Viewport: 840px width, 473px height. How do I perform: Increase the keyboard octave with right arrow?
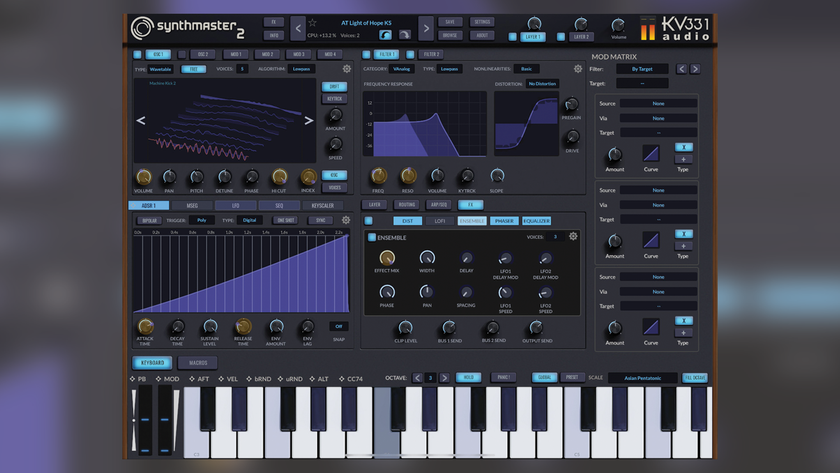[x=444, y=378]
